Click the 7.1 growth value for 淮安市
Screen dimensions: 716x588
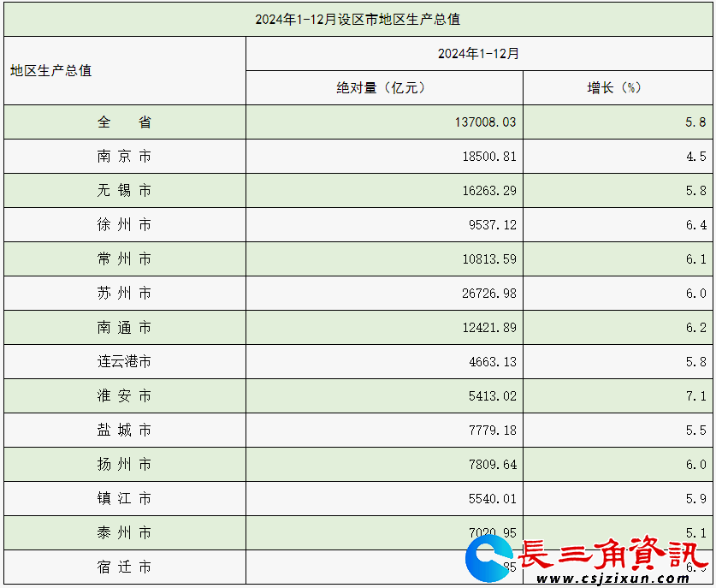(695, 396)
